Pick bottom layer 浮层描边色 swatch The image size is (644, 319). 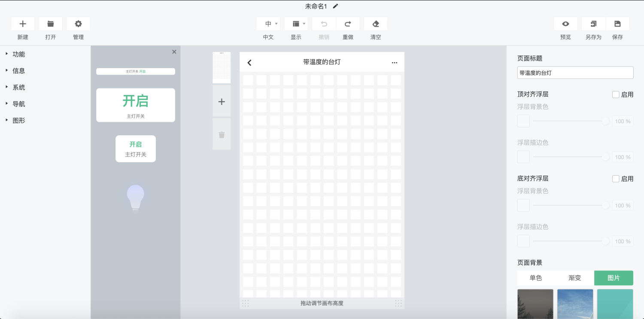coord(523,241)
